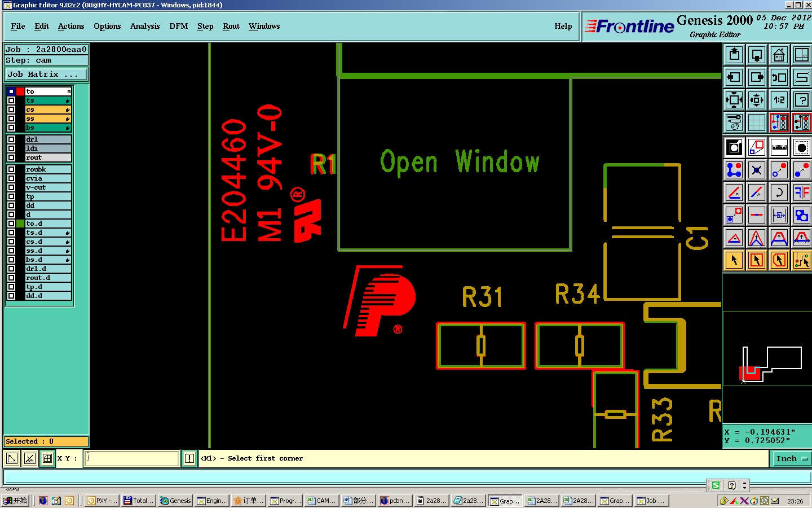Click the ruler measure tool icon
Image resolution: width=812 pixels, height=508 pixels.
[x=779, y=147]
